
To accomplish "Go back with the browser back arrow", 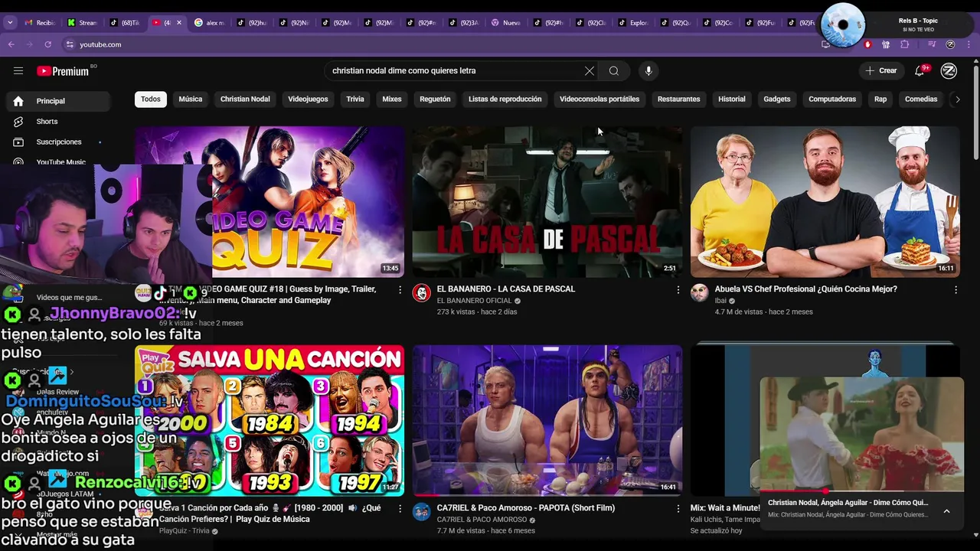I will pyautogui.click(x=11, y=44).
